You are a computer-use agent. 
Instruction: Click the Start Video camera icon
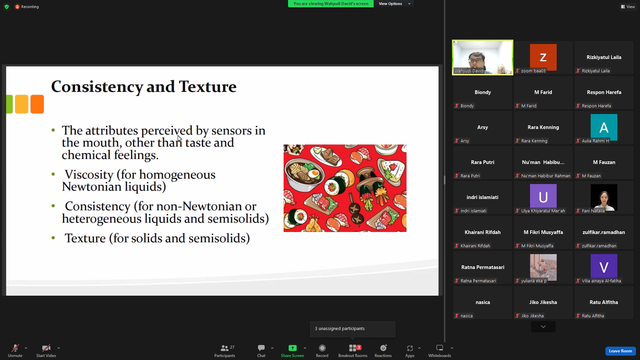(x=46, y=348)
